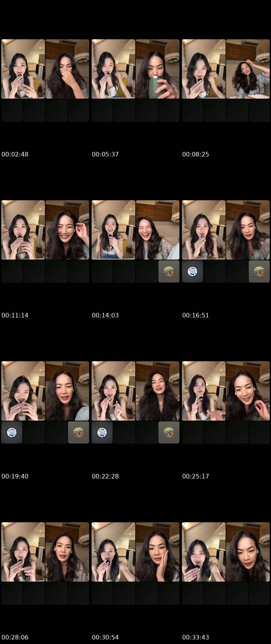Open the left caller's video at 00:05:37
This screenshot has width=271, height=644.
113,69
